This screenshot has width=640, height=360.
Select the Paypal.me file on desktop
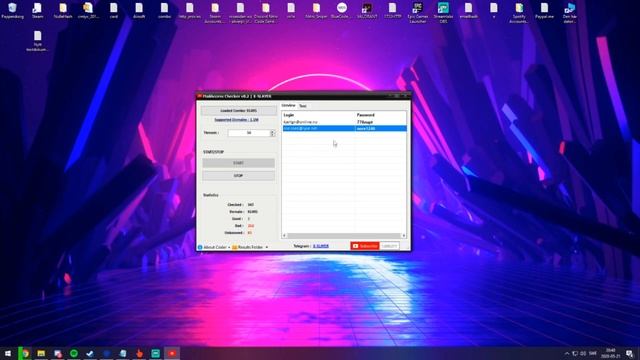(x=544, y=11)
